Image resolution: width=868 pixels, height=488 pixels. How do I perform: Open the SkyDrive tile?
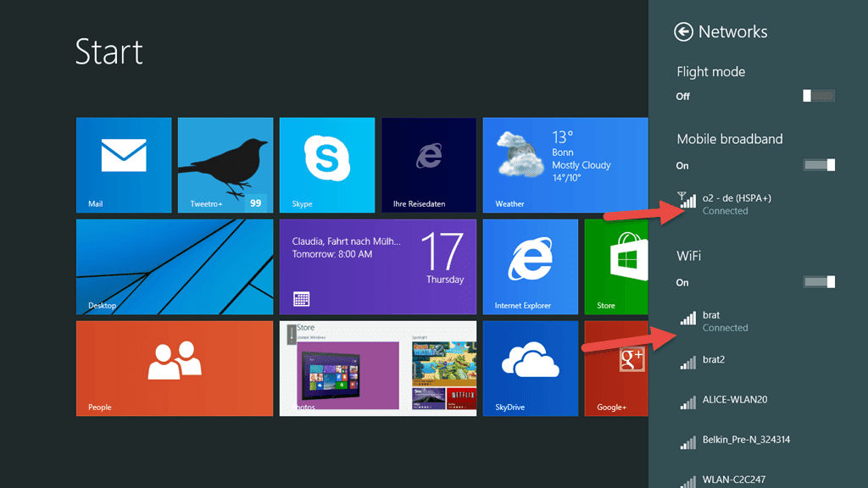pos(530,369)
